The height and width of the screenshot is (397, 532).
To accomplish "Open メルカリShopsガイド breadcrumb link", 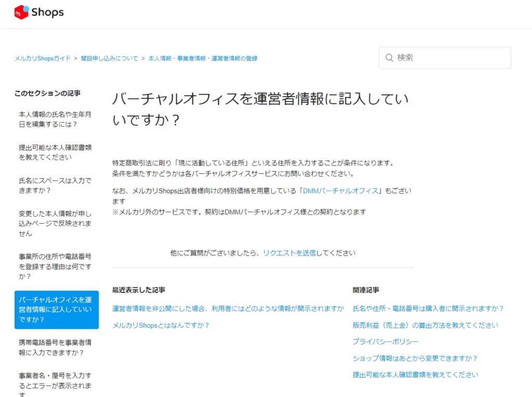I will coord(43,58).
